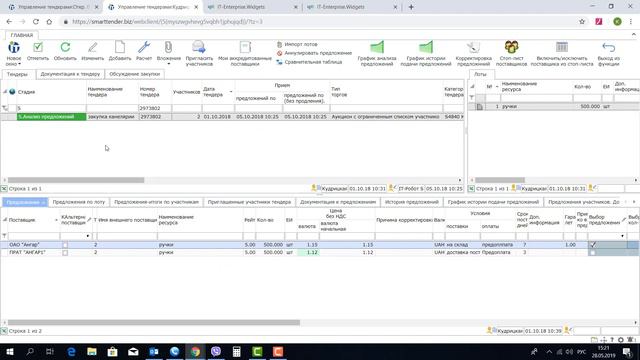Click Импорт лотов
The width and height of the screenshot is (640, 360).
(x=297, y=44)
